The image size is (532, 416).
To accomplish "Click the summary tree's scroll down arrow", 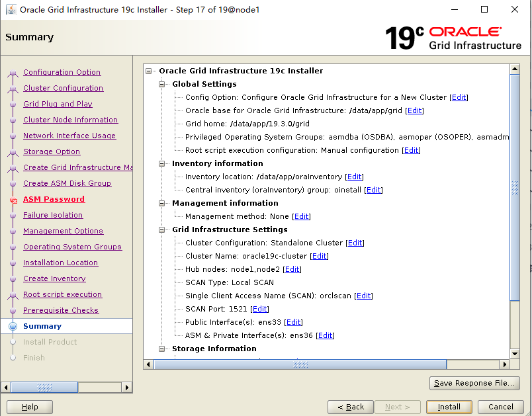I will point(515,354).
